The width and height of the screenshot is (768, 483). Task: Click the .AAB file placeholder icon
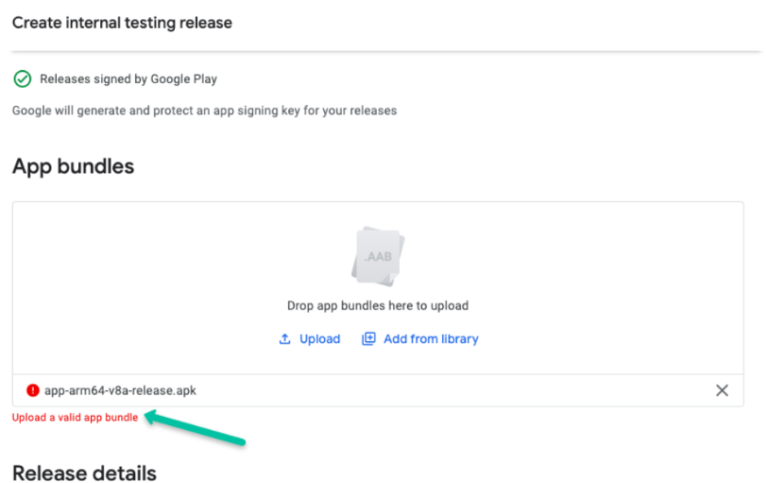[378, 255]
